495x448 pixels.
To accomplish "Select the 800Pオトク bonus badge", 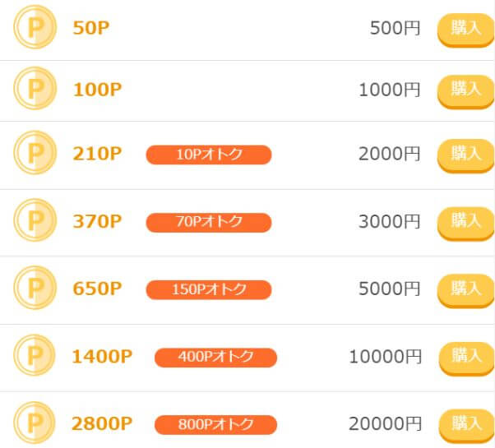I will [215, 424].
